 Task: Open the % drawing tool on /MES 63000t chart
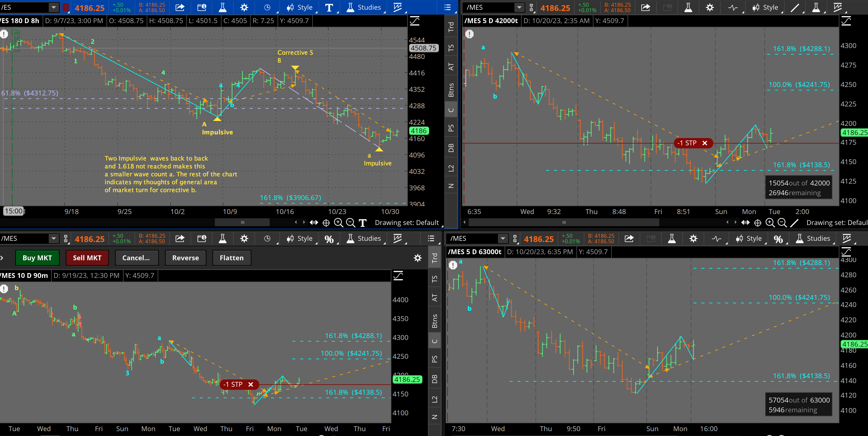pos(778,239)
